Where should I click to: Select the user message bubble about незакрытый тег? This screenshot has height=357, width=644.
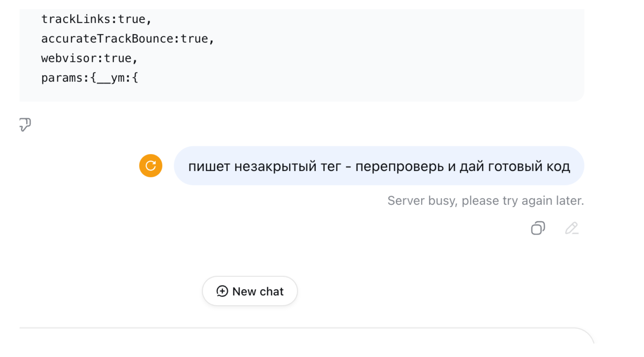coord(379,165)
